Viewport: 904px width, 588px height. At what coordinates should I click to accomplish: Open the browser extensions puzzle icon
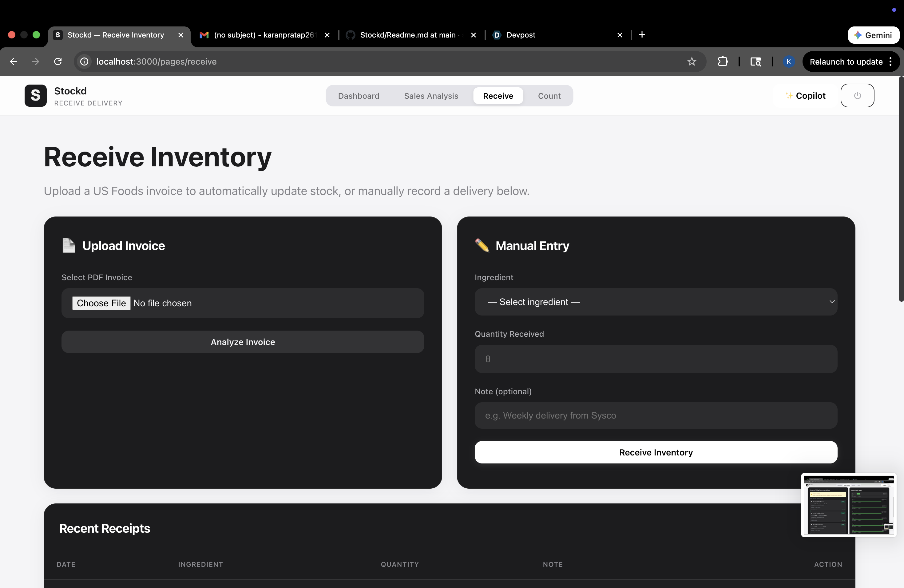pos(723,62)
